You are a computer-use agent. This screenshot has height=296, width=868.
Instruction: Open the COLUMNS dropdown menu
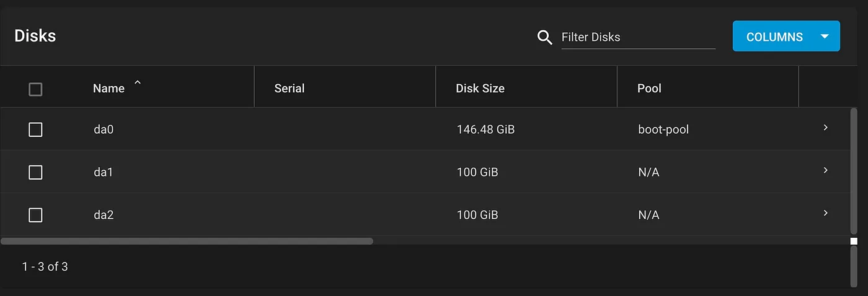point(786,37)
